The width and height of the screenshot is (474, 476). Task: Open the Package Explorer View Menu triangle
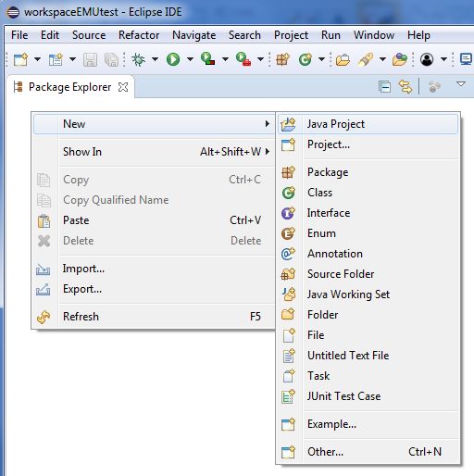click(461, 84)
